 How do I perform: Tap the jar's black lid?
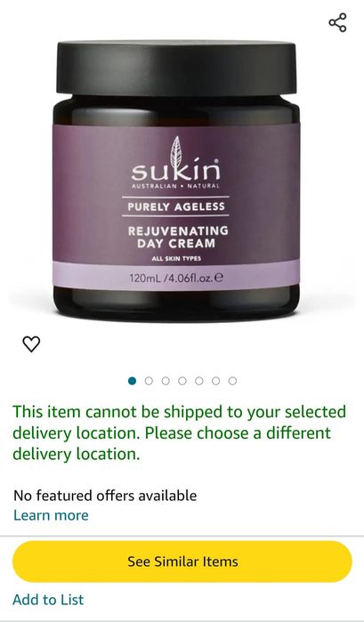176,68
